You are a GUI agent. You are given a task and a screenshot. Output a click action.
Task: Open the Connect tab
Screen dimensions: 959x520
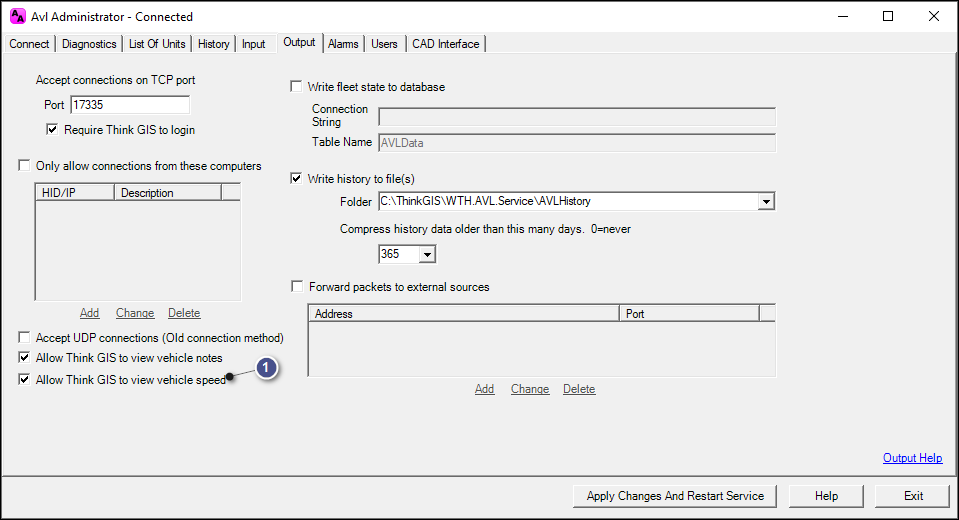coord(29,44)
